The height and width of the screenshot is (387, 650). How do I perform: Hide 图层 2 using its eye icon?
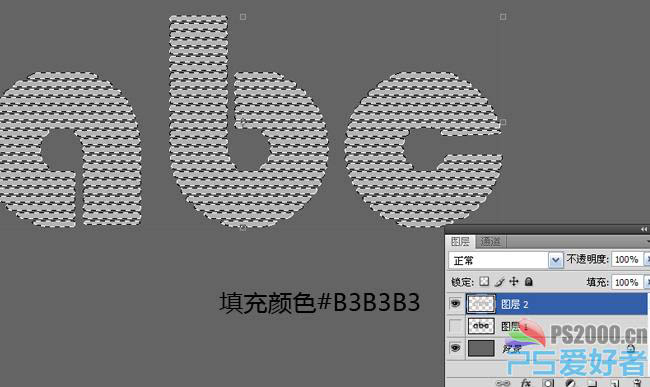click(455, 304)
